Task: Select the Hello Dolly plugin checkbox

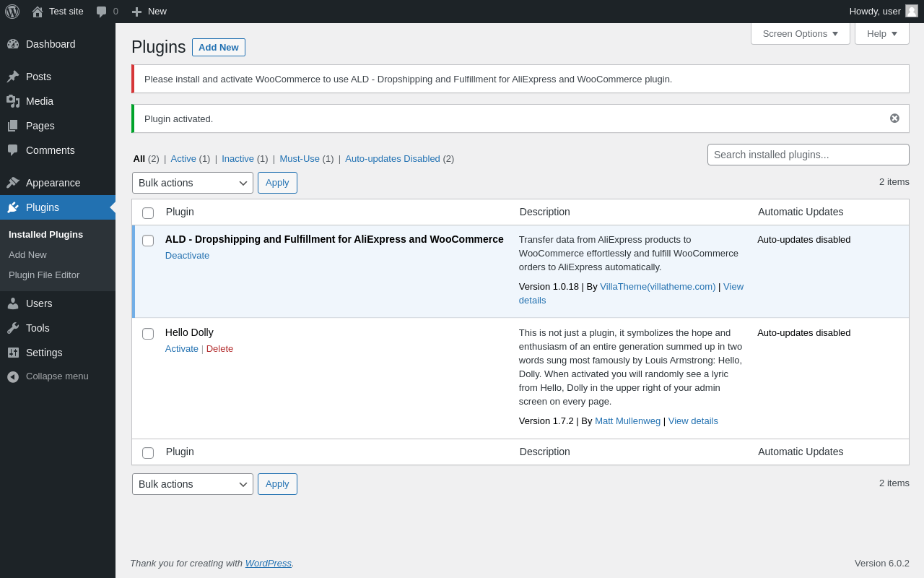Action: click(x=148, y=334)
